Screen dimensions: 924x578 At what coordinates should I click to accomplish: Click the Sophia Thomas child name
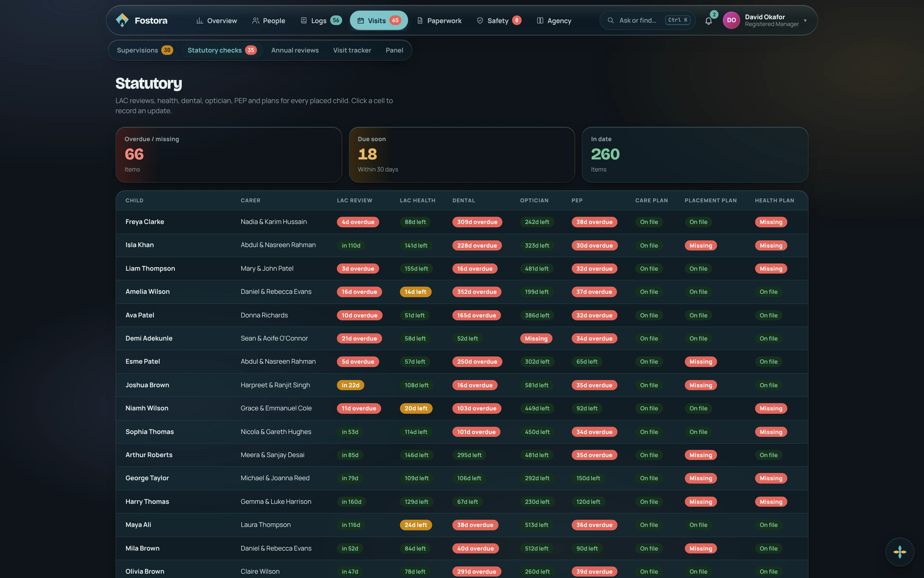click(x=150, y=432)
